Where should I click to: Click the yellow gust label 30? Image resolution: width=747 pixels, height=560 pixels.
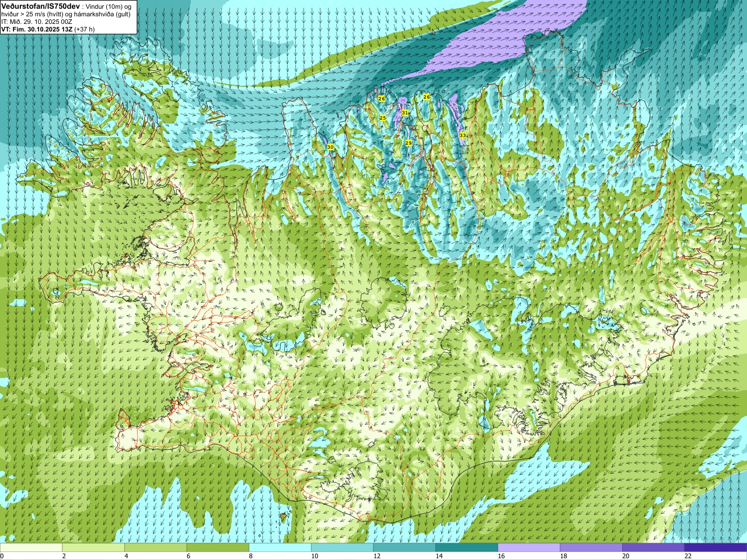coord(330,147)
